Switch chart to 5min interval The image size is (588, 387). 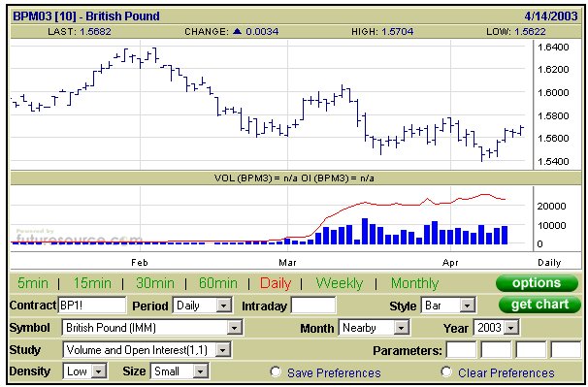point(33,283)
